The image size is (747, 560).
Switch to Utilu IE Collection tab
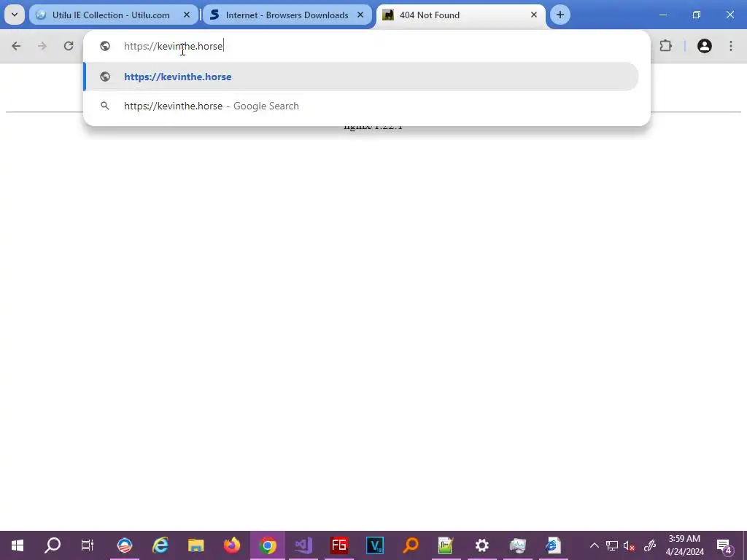tap(113, 15)
